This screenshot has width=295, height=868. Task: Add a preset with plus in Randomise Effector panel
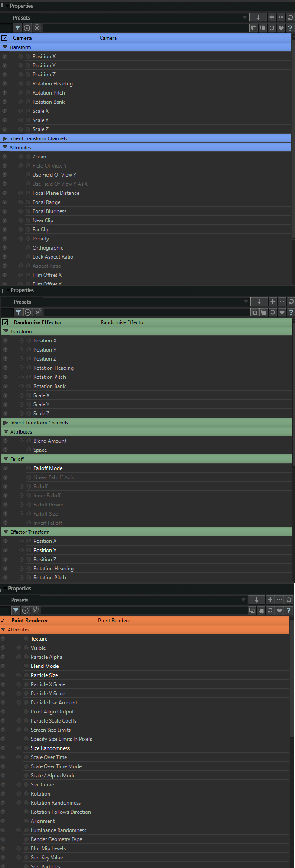(x=272, y=302)
